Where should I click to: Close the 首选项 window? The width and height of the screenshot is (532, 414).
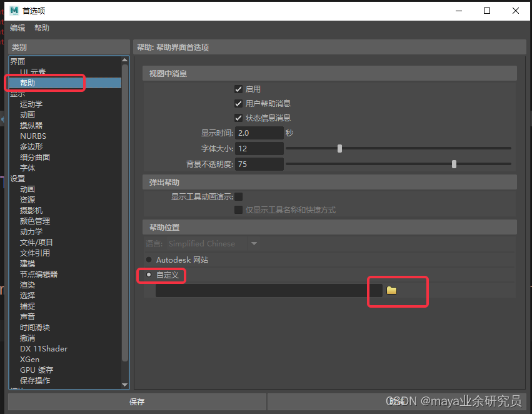tap(516, 11)
